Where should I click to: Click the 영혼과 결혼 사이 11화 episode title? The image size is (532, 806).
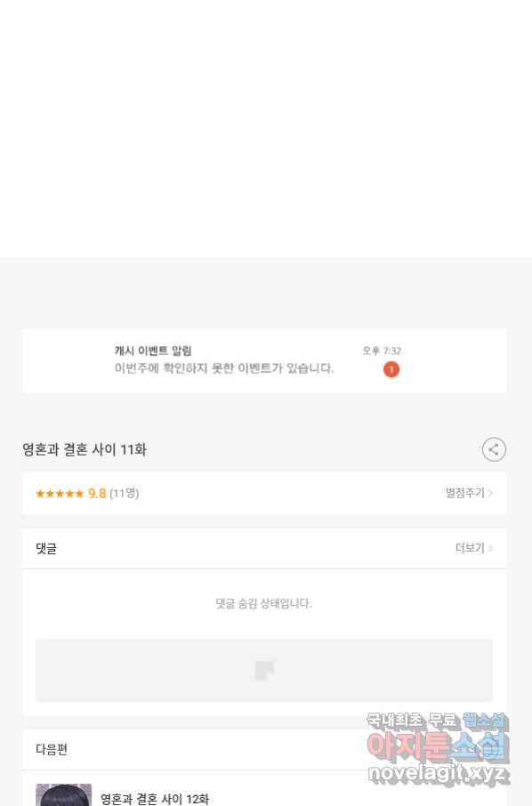pyautogui.click(x=85, y=450)
